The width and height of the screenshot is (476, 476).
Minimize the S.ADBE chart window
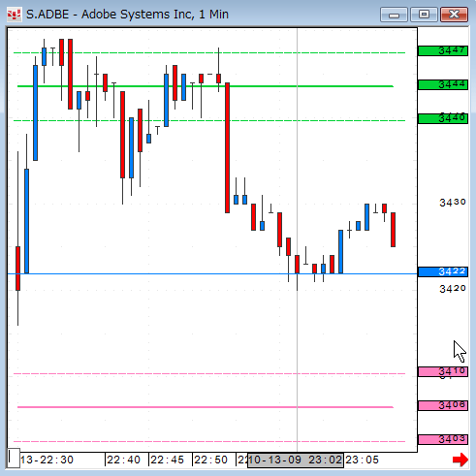394,15
